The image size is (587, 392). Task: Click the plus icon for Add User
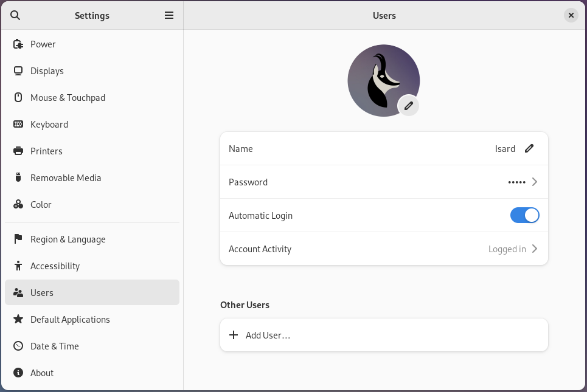[234, 335]
